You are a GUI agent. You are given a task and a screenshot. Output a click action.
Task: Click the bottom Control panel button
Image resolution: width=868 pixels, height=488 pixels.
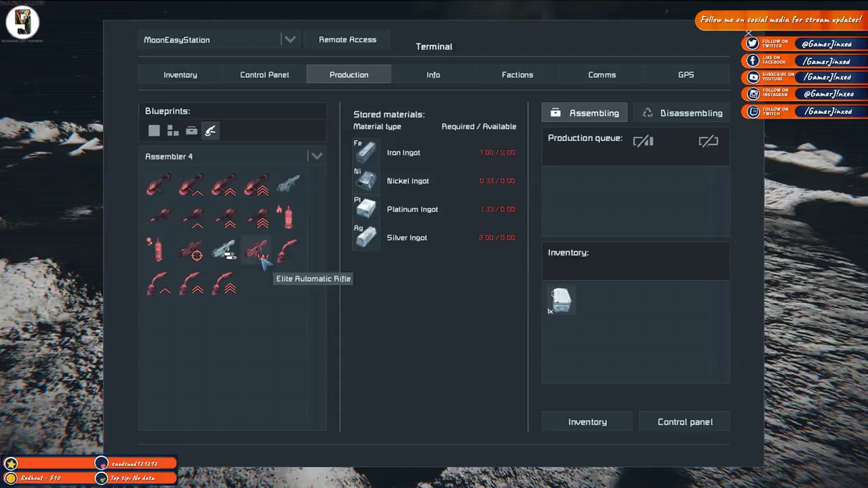click(x=685, y=422)
